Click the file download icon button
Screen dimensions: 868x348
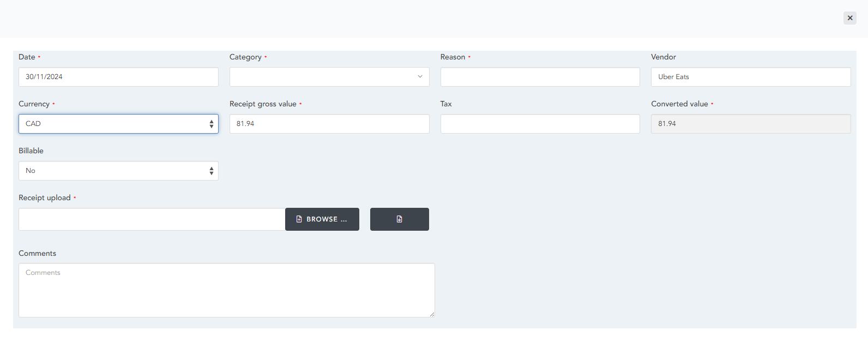(x=399, y=219)
